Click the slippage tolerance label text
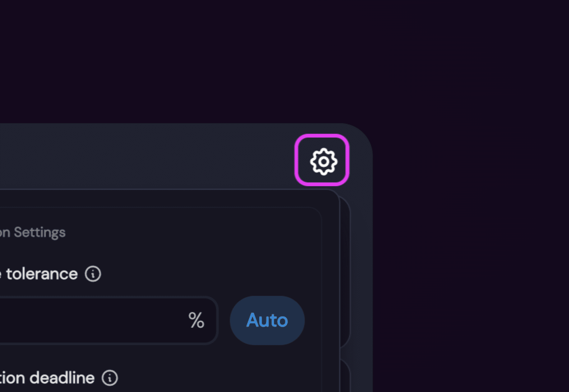569x392 pixels. pyautogui.click(x=39, y=274)
